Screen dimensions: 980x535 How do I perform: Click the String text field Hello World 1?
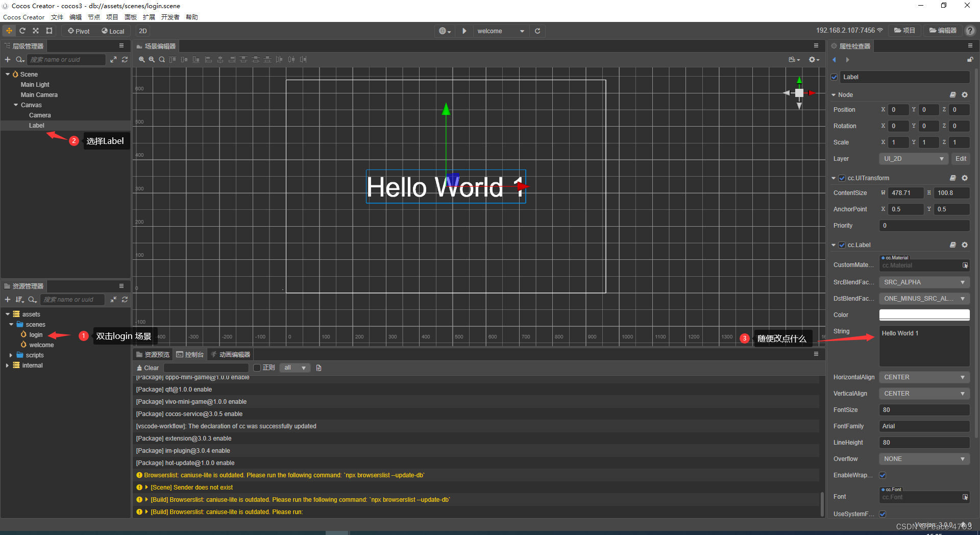tap(924, 346)
